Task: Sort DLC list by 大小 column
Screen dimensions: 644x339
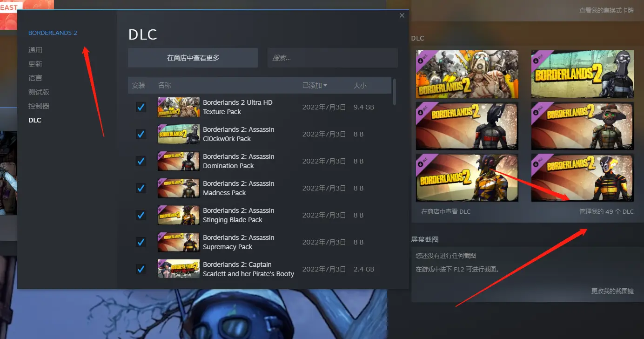Action: (x=360, y=86)
